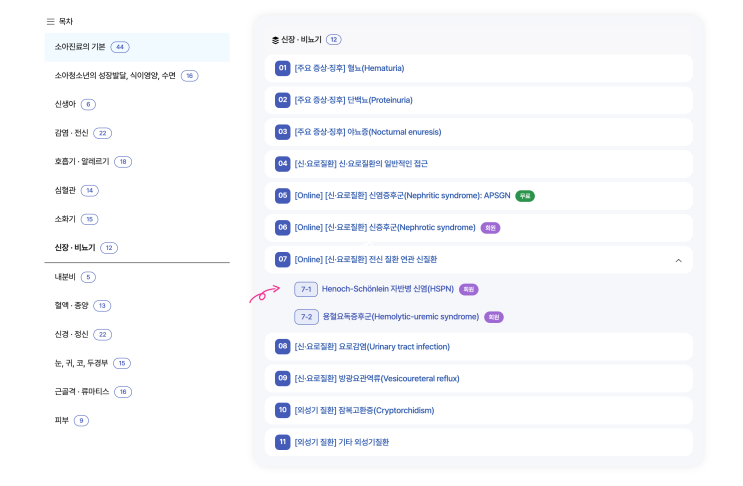Click the 08 number badge
Screen dimensions: 743x486
(x=282, y=347)
